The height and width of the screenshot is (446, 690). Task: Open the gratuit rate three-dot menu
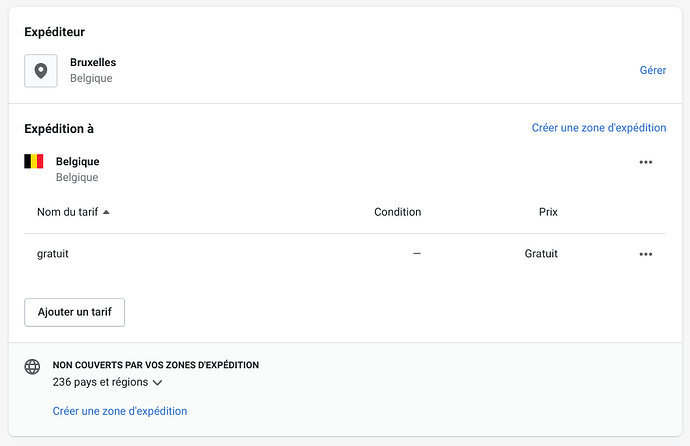click(645, 254)
